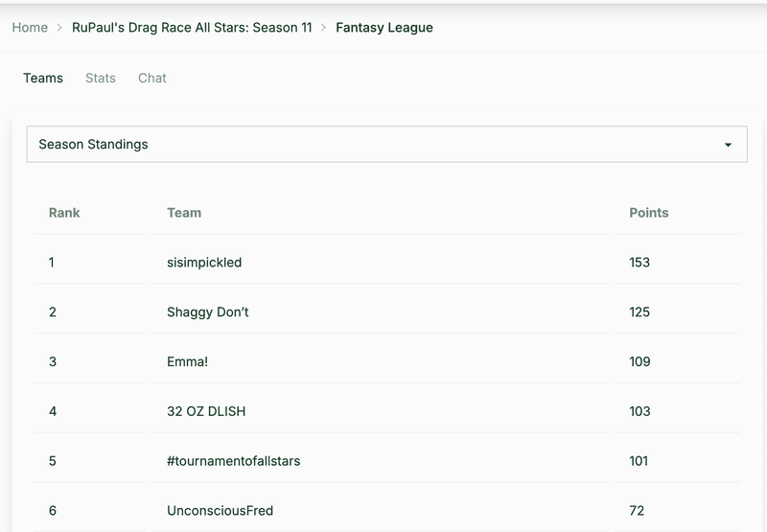Click the 153 points value

[x=639, y=263]
